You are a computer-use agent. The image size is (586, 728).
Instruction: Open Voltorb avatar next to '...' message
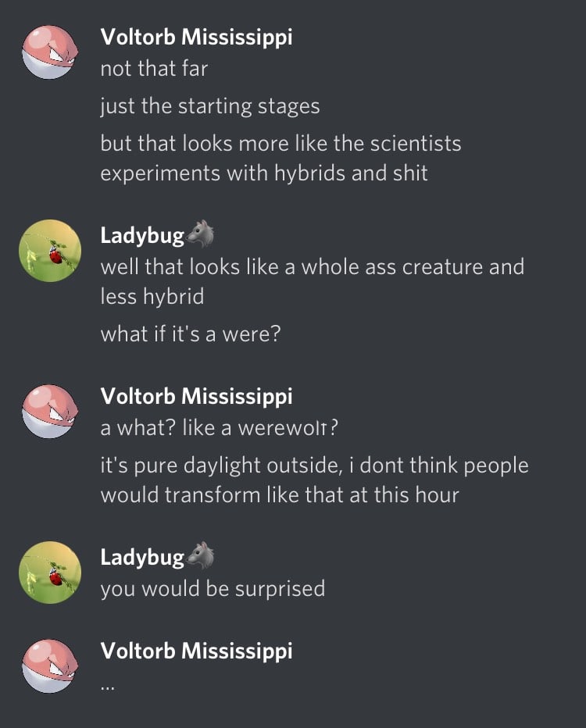click(50, 666)
